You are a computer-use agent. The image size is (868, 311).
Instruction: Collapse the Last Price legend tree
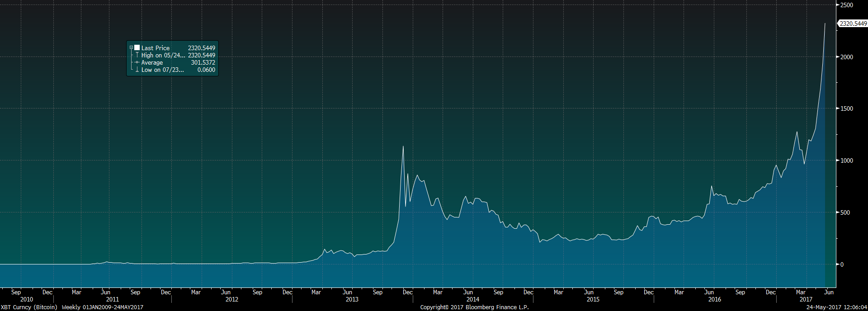pyautogui.click(x=131, y=47)
